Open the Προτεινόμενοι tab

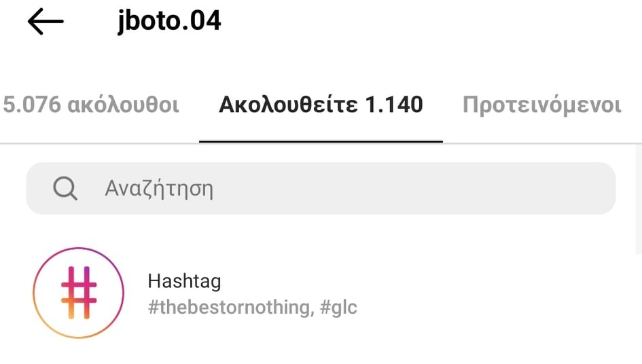click(541, 105)
